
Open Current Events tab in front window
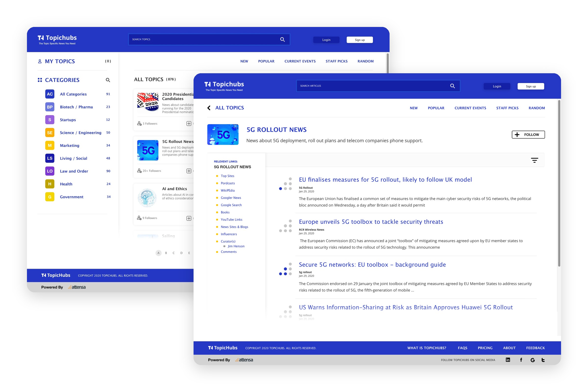(x=470, y=108)
